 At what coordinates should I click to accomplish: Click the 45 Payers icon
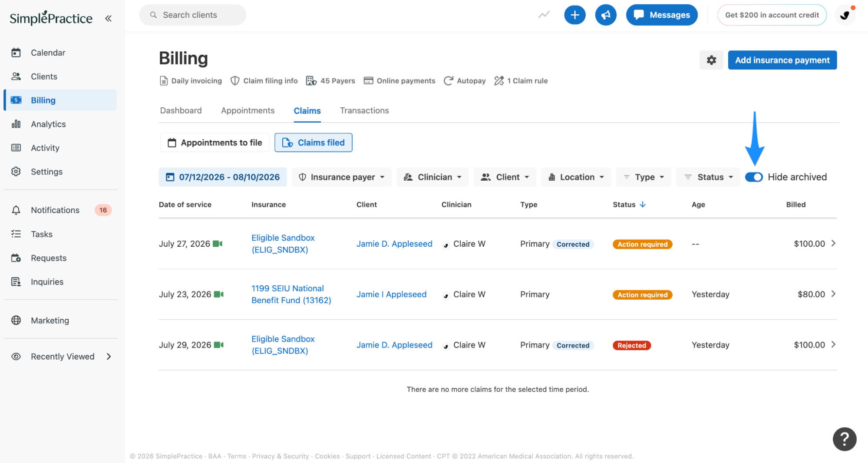point(311,81)
